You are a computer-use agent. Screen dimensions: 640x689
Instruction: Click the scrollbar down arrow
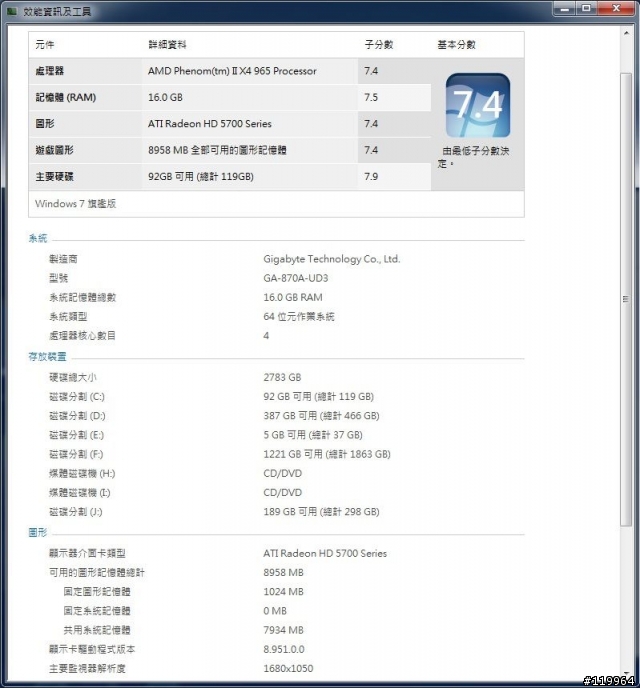tap(626, 673)
